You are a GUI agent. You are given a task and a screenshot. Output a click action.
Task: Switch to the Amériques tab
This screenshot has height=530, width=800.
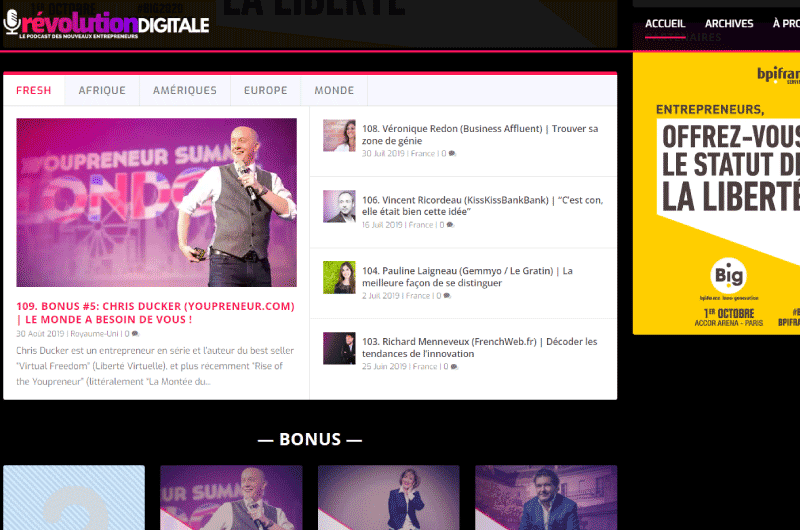pyautogui.click(x=185, y=90)
